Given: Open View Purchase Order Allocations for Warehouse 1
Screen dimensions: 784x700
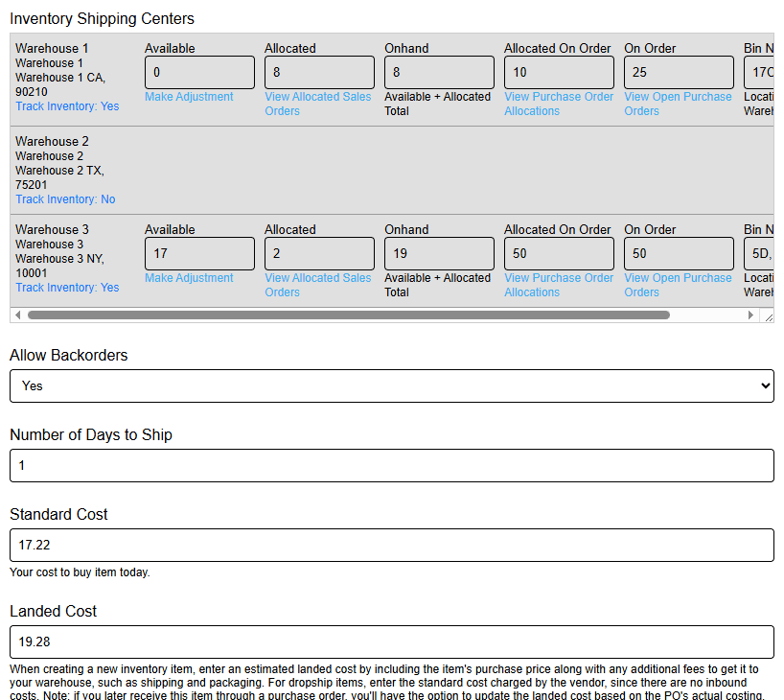Looking at the screenshot, I should [559, 104].
